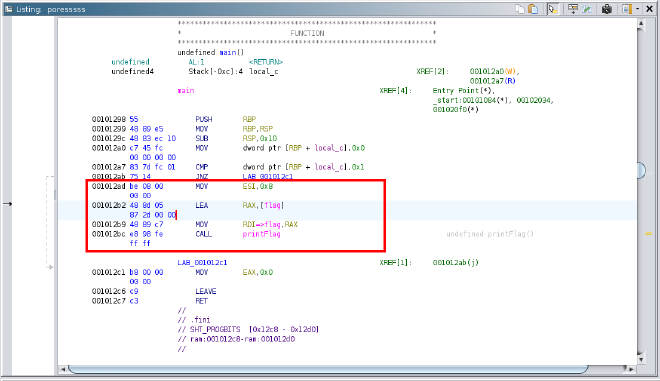The width and height of the screenshot is (660, 381).
Task: Click 'undefined4' data type
Action: (133, 72)
